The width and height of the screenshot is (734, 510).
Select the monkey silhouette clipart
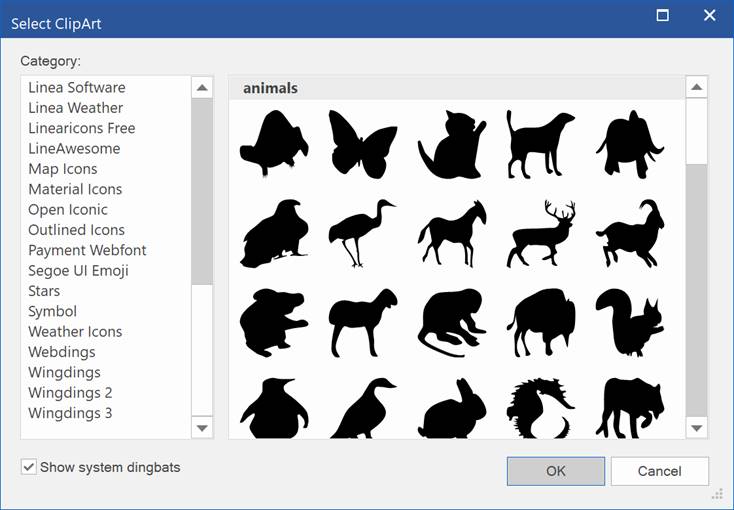tap(452, 323)
